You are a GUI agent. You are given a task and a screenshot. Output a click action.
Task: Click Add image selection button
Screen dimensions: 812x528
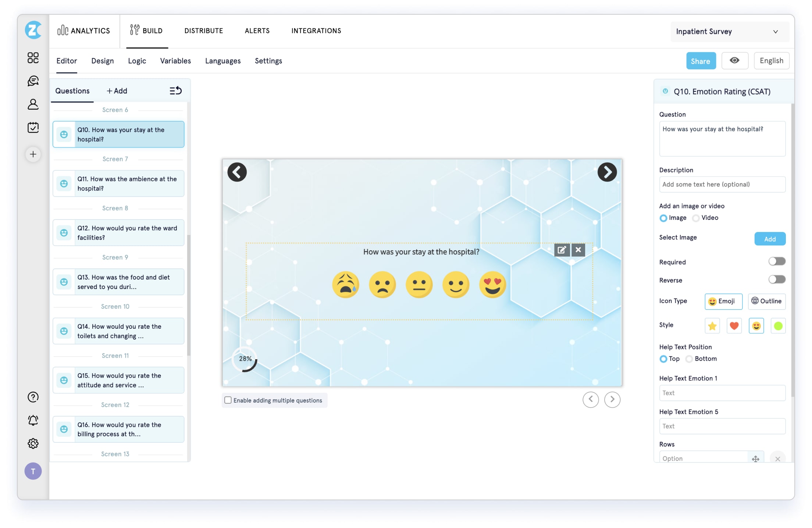point(770,239)
